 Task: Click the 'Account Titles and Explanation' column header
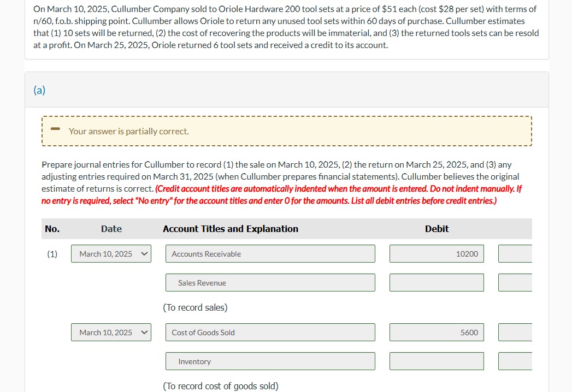coord(231,229)
